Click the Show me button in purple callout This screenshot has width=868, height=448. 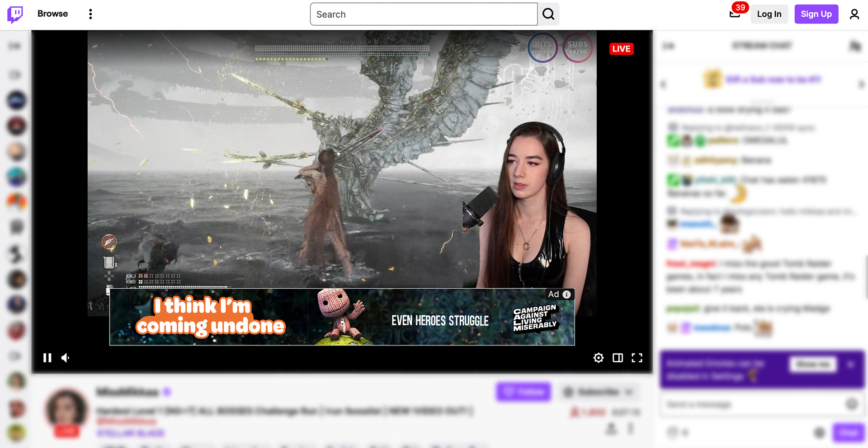pos(813,364)
